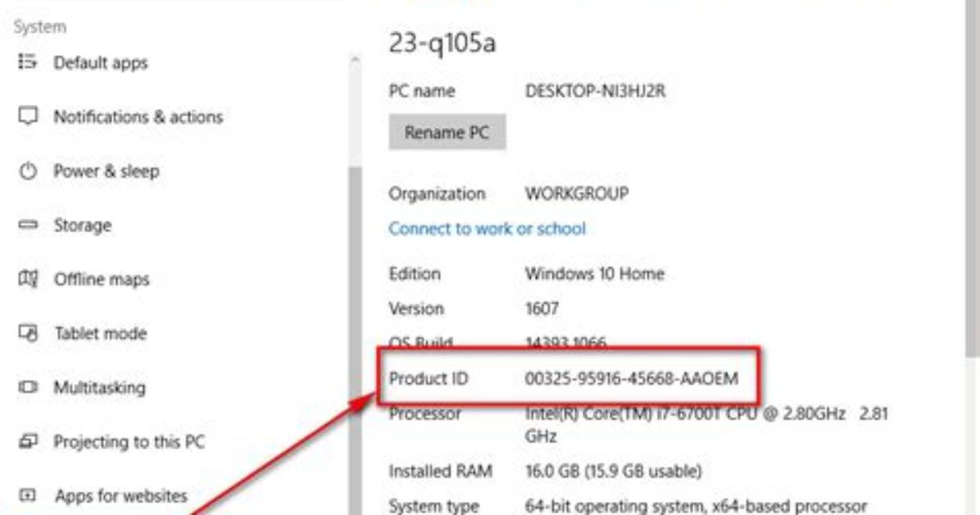Click the Organization value WORKGROUP
The height and width of the screenshot is (515, 980).
click(x=576, y=194)
